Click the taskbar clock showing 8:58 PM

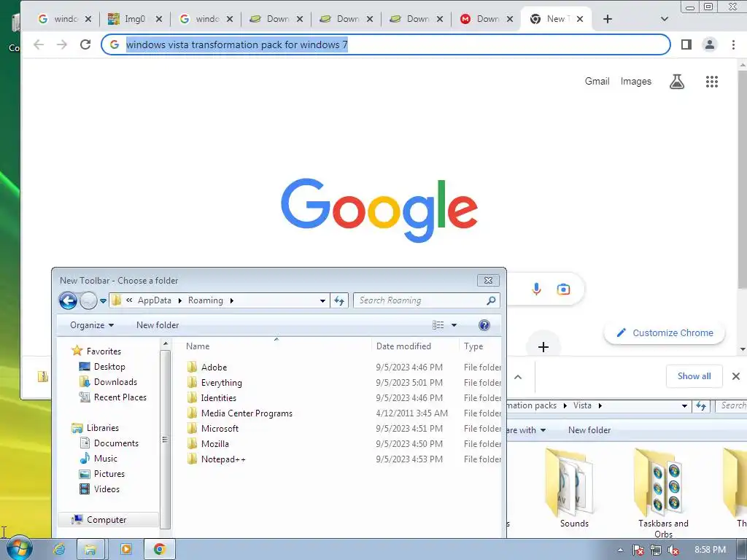pyautogui.click(x=710, y=550)
